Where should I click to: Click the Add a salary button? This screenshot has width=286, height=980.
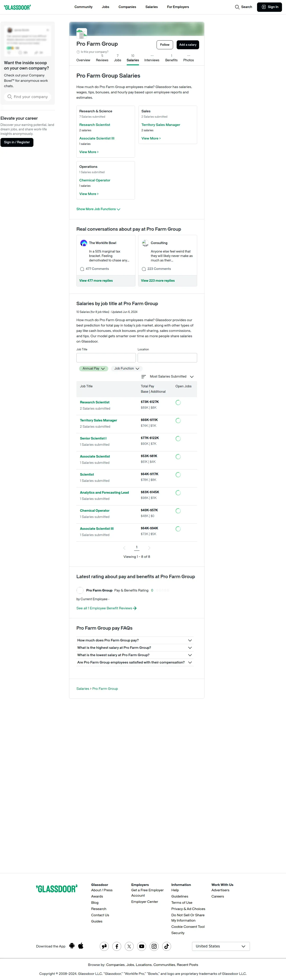click(x=188, y=45)
